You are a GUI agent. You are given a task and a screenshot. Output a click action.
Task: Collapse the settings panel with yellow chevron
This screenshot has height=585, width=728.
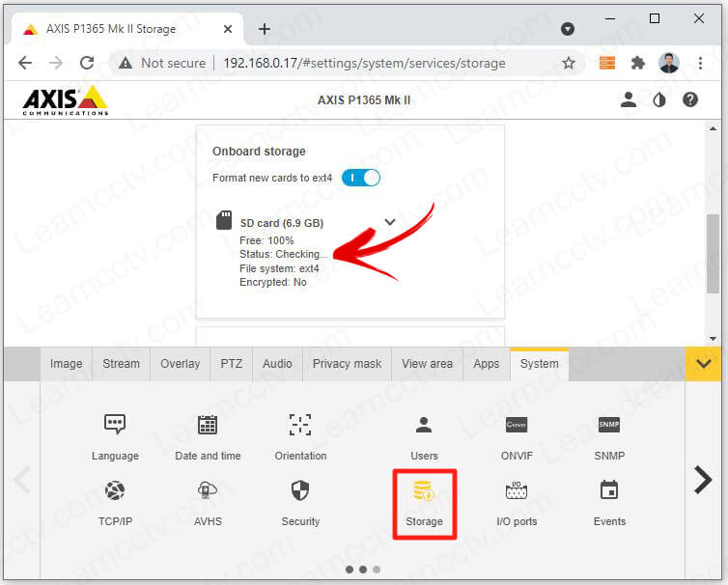[x=703, y=364]
